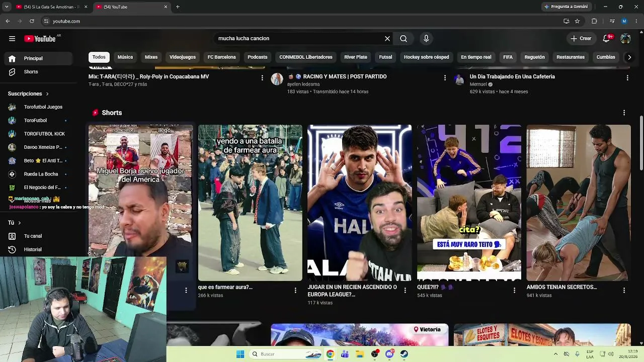The image size is (644, 362).
Task: Select the FC Barcelona filter chip
Action: tap(222, 57)
